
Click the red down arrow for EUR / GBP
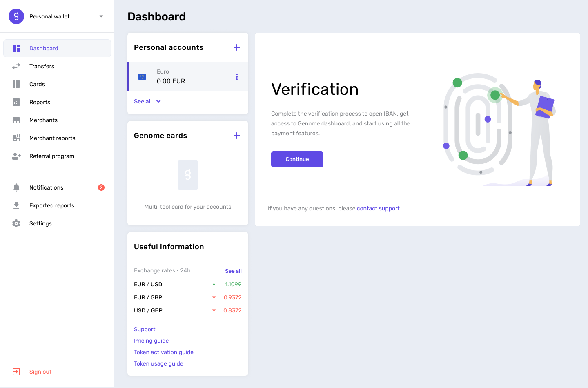pyautogui.click(x=214, y=297)
